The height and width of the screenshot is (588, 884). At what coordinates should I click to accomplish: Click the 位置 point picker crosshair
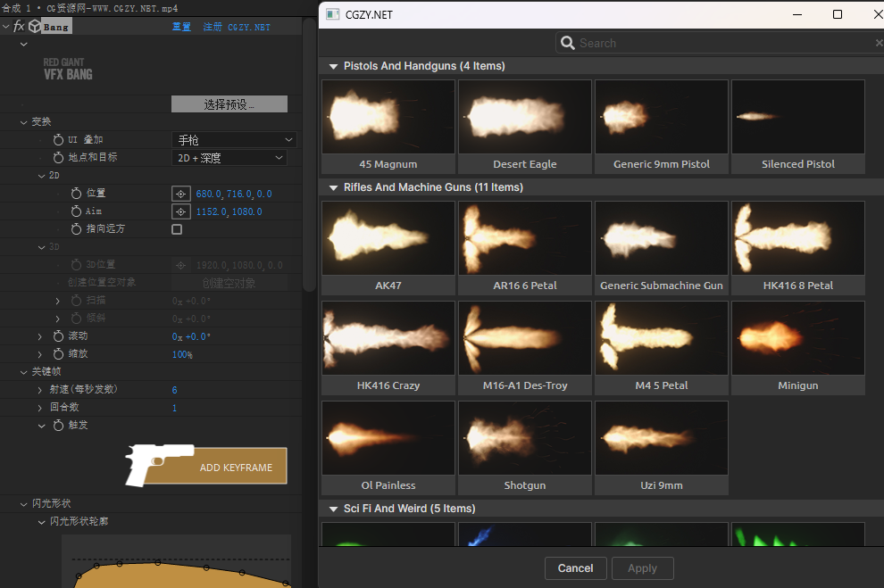pyautogui.click(x=180, y=194)
